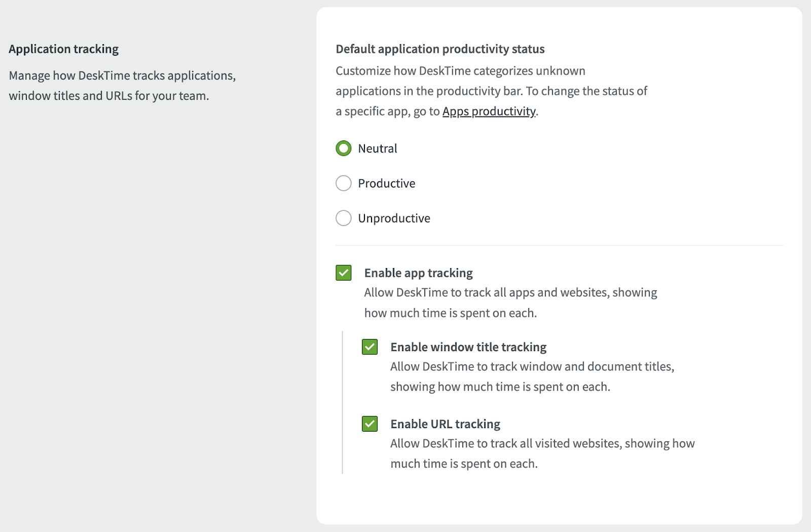Disable the URL tracking checkbox

[x=370, y=424]
